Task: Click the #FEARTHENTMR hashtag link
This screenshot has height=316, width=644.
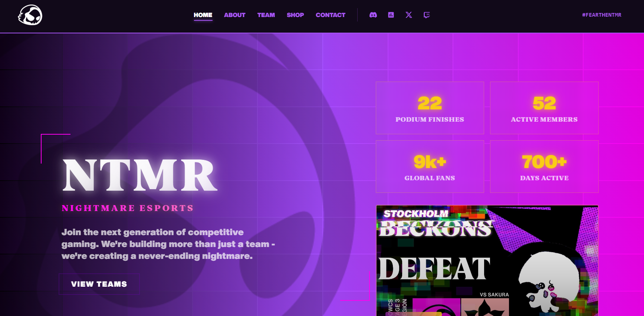Action: coord(602,15)
